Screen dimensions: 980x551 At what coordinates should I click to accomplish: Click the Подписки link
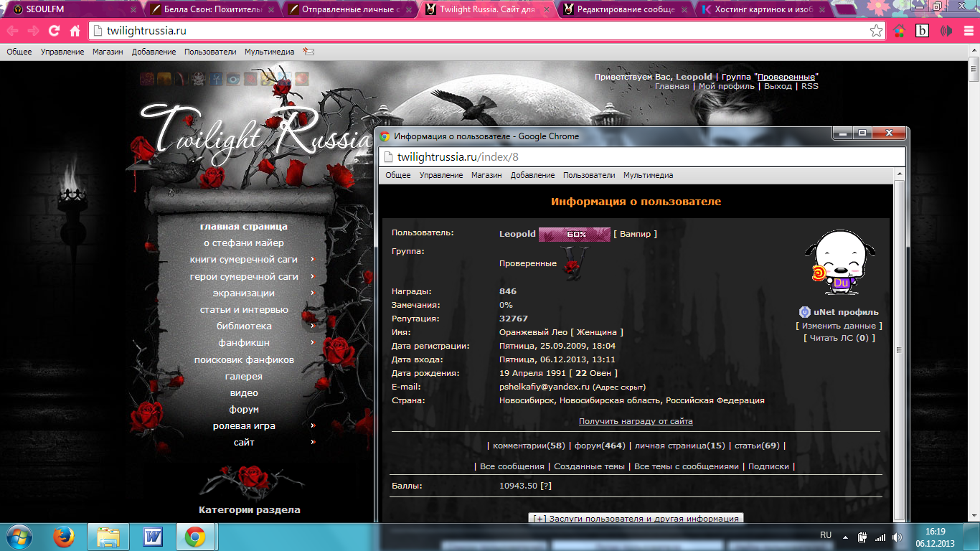pos(768,466)
